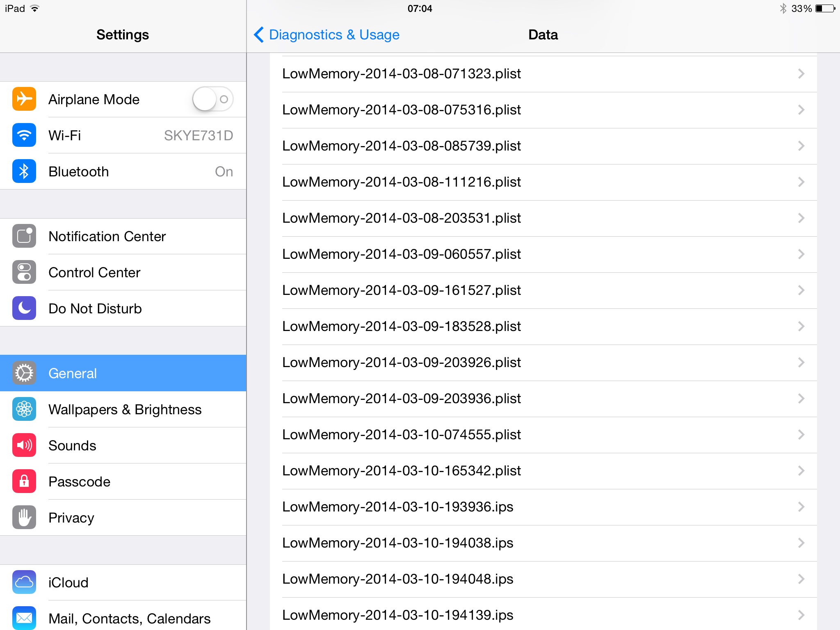Tap the Wallpapers & Brightness flower icon
Screen dimensions: 840x630
24,409
